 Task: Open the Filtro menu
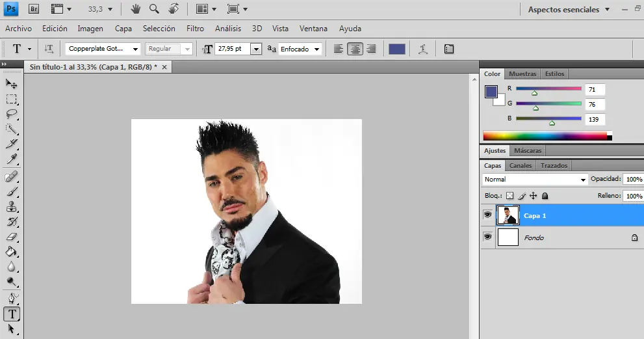click(195, 29)
